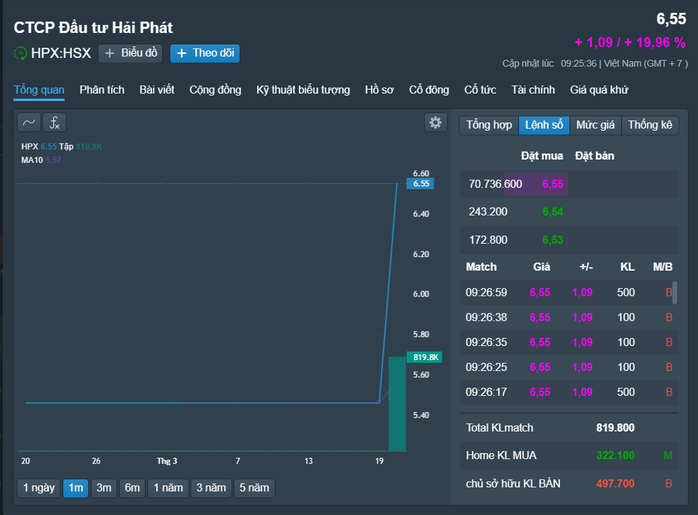This screenshot has height=515, width=698.
Task: Open the fx indicators icon
Action: click(54, 122)
